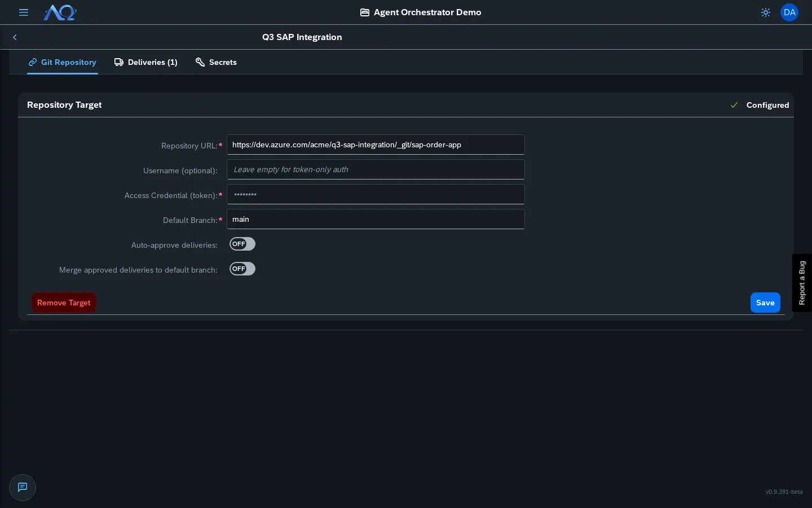
Task: Switch to the Git Repository tab
Action: coord(63,62)
